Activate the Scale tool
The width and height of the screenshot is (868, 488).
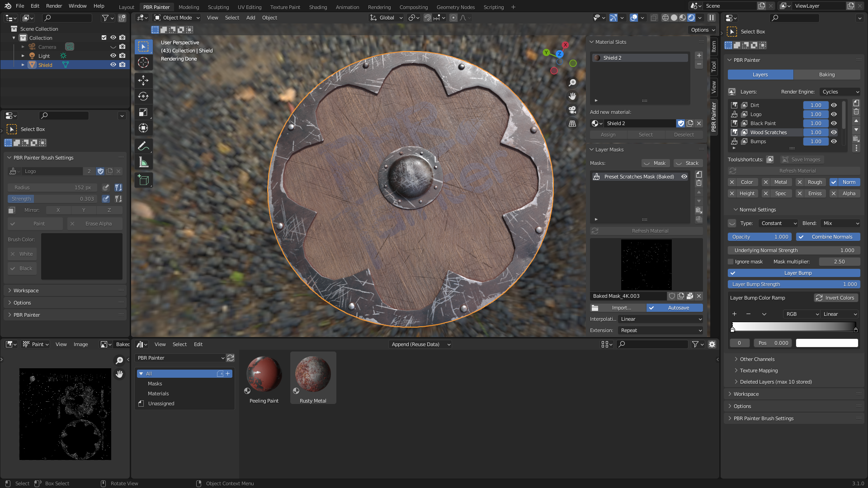pos(143,112)
